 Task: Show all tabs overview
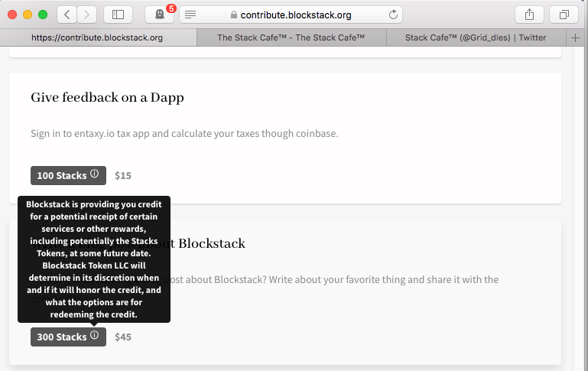[x=564, y=15]
